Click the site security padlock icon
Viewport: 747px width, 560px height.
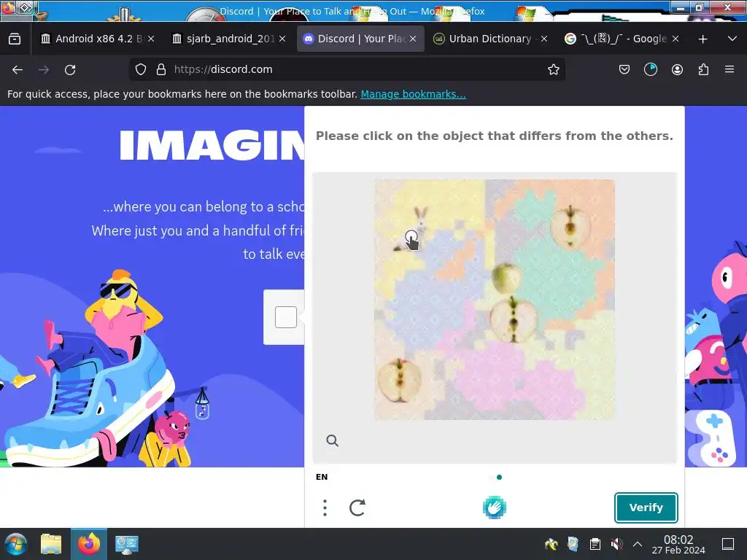[x=161, y=69]
